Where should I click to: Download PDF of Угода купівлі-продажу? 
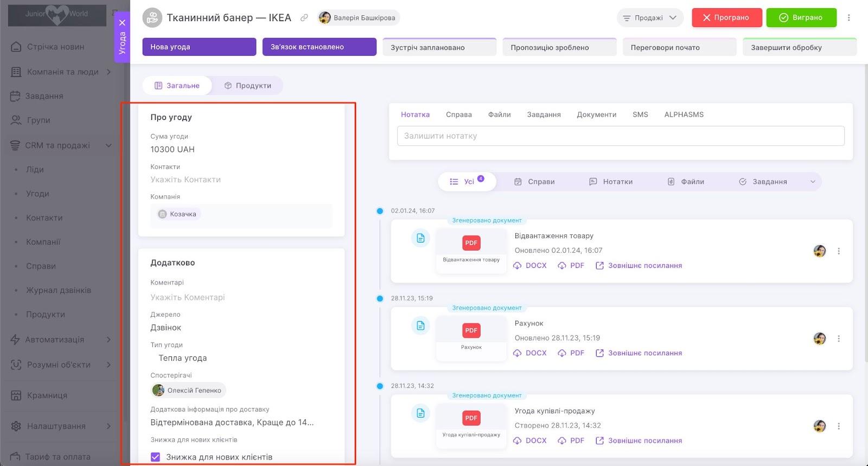coord(571,441)
